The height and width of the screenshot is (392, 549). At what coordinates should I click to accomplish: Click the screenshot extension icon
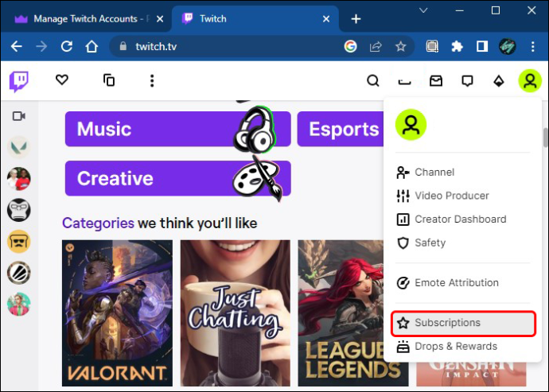(x=432, y=46)
